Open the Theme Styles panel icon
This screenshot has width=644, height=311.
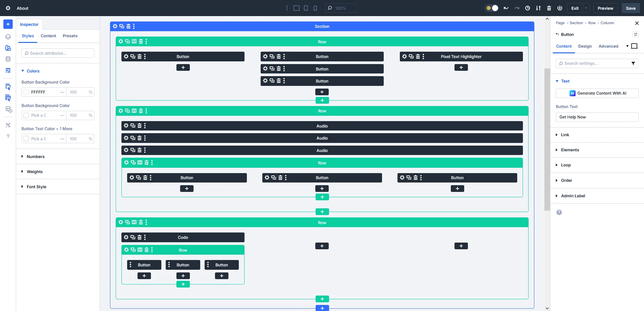[x=8, y=48]
